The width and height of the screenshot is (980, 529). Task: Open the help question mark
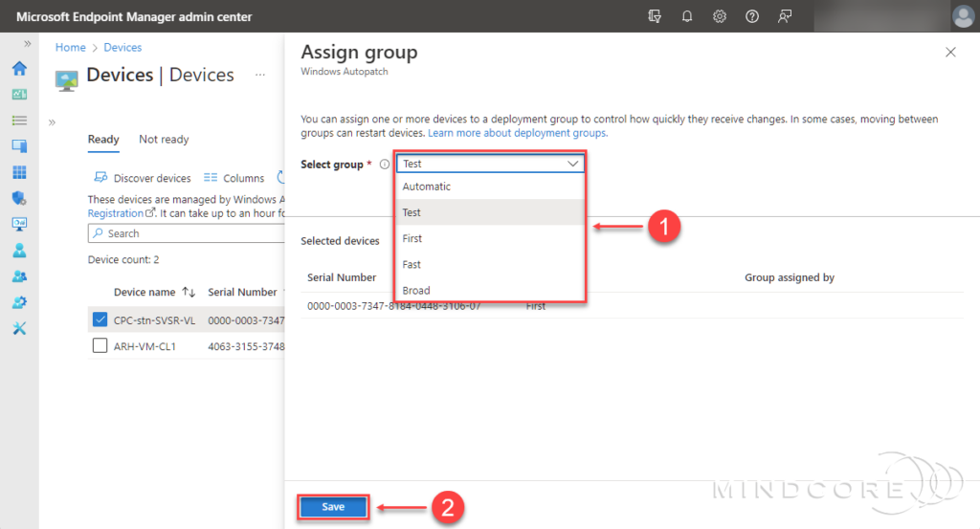752,16
